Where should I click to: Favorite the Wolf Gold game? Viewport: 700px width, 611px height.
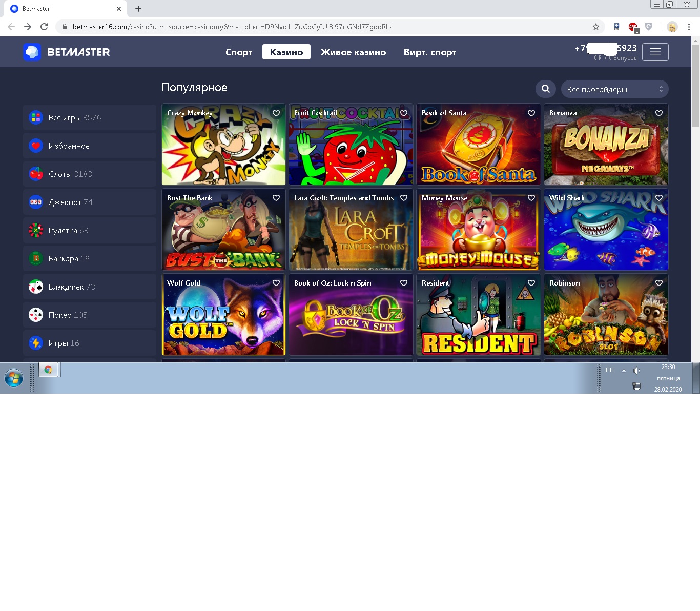276,283
